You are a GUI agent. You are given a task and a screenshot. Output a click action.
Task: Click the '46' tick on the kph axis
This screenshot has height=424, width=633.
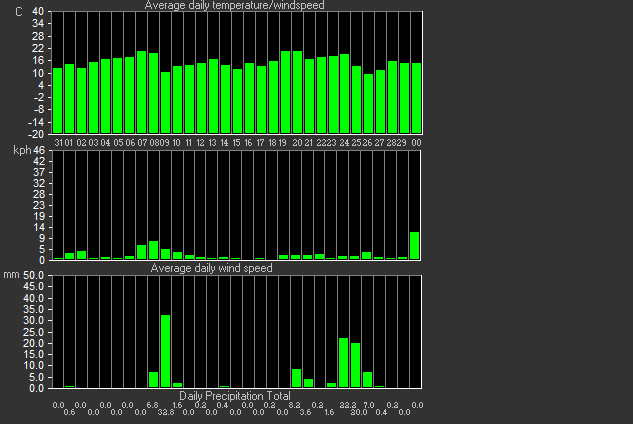tap(39, 151)
